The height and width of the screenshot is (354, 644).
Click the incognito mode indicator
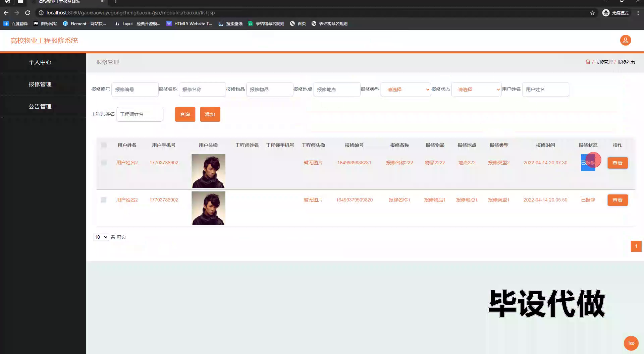pyautogui.click(x=616, y=13)
